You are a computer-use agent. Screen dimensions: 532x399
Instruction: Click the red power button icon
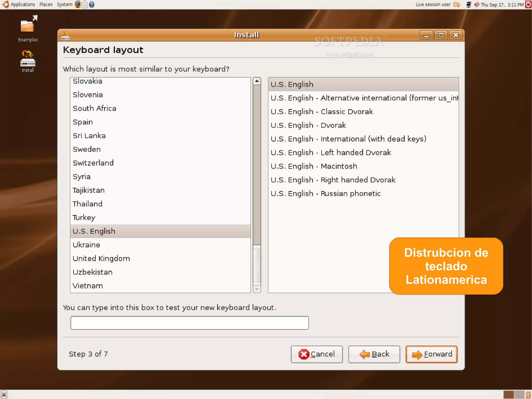pos(528,4)
